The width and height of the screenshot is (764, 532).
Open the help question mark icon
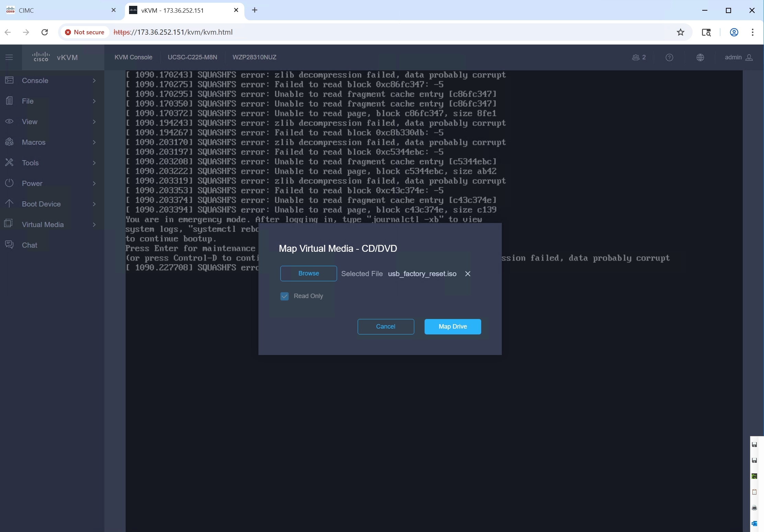(x=669, y=57)
